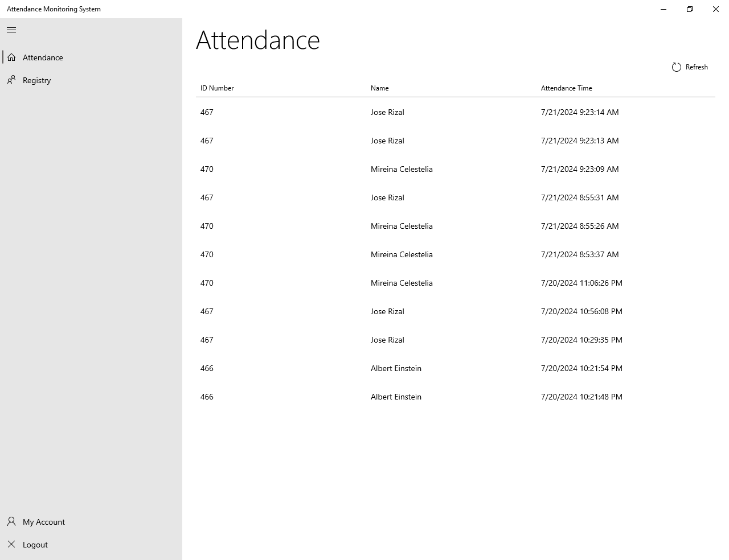Open My Account from the sidebar

(44, 522)
